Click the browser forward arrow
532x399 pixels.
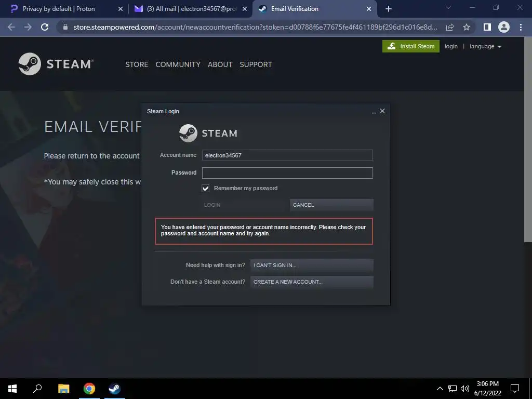pos(28,27)
